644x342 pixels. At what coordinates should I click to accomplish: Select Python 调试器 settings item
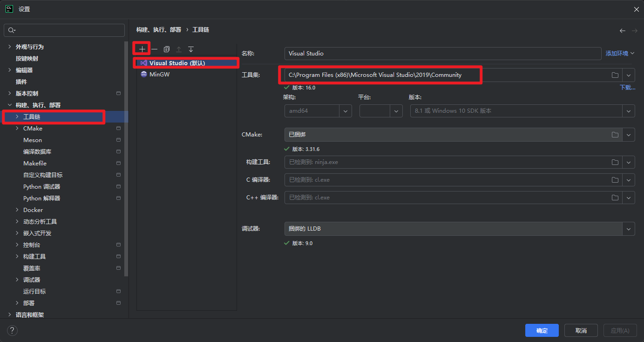pos(42,187)
